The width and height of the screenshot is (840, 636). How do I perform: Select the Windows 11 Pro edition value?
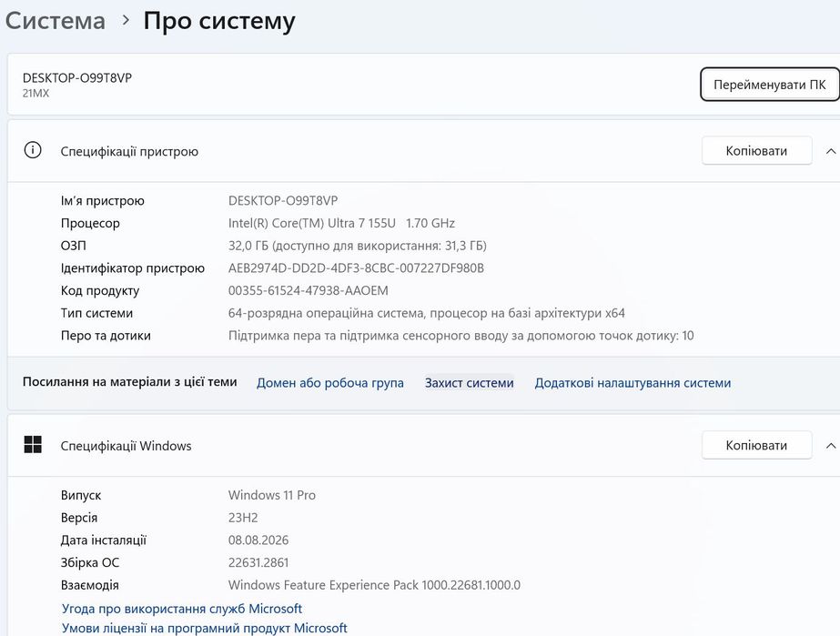click(271, 495)
